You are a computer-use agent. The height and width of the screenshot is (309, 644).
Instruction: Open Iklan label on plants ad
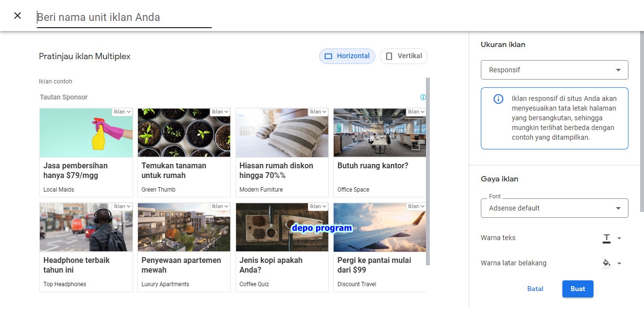tap(220, 112)
